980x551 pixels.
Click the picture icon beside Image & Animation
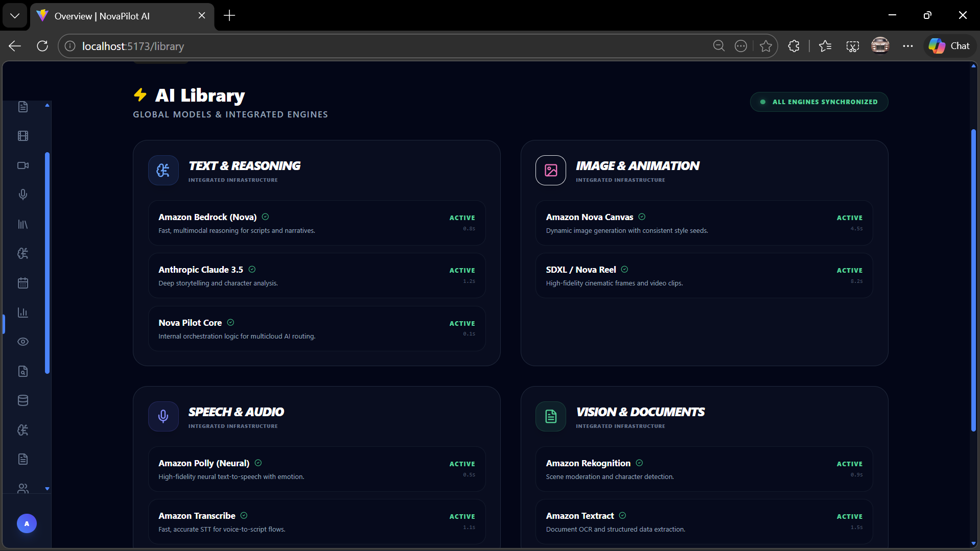point(551,170)
